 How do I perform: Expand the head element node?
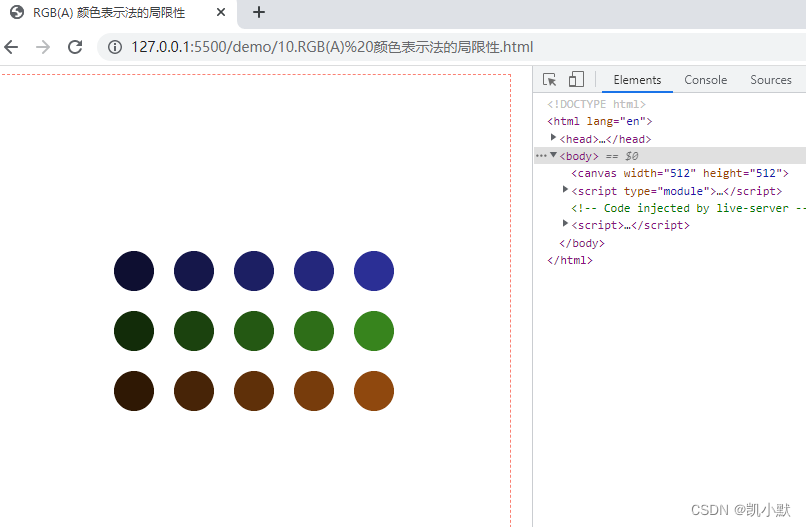click(x=553, y=138)
